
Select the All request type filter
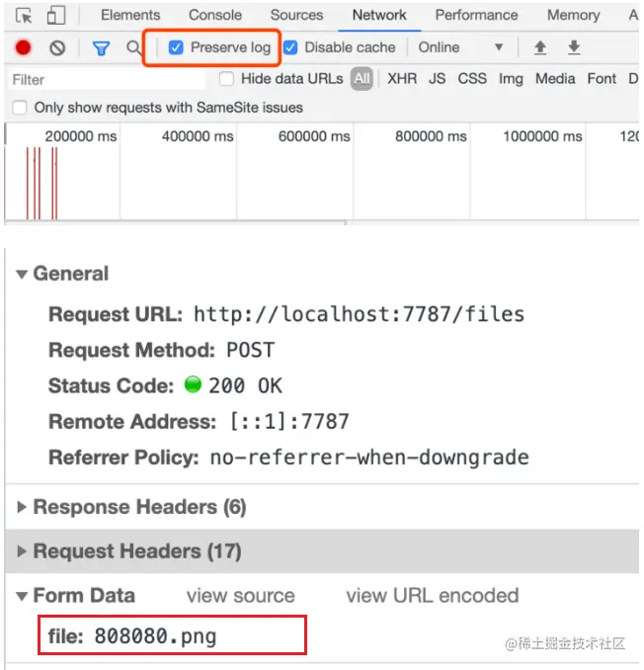coord(362,79)
